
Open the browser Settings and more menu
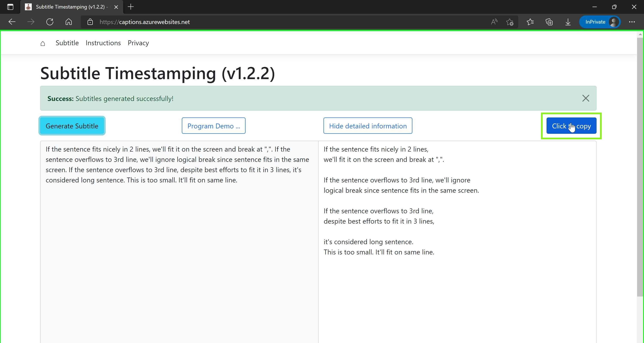[632, 22]
